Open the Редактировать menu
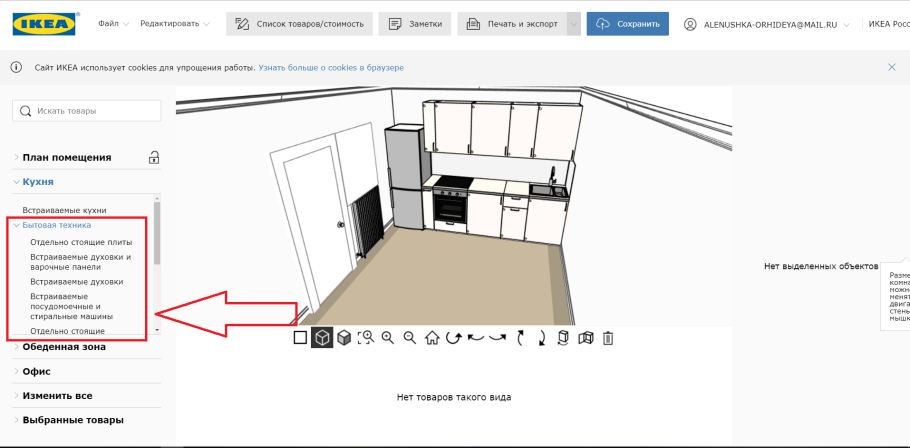 click(174, 24)
